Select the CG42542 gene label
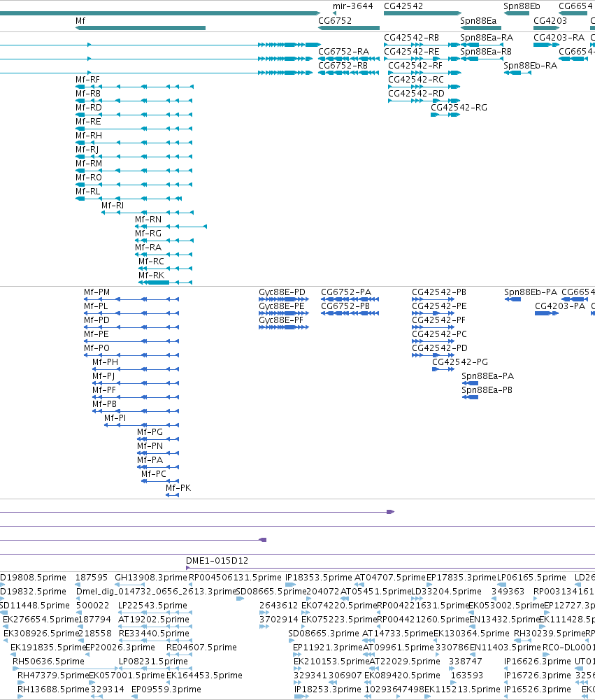 coord(403,6)
